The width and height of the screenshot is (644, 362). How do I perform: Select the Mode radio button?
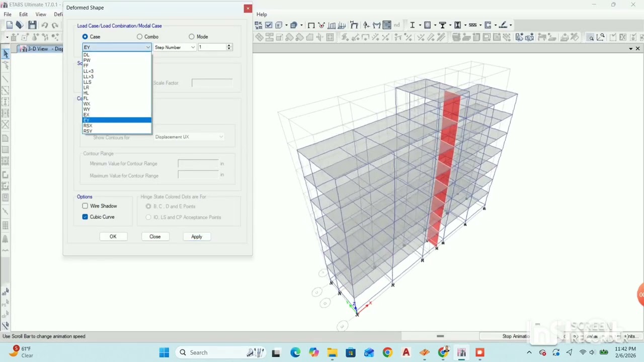tap(191, 37)
